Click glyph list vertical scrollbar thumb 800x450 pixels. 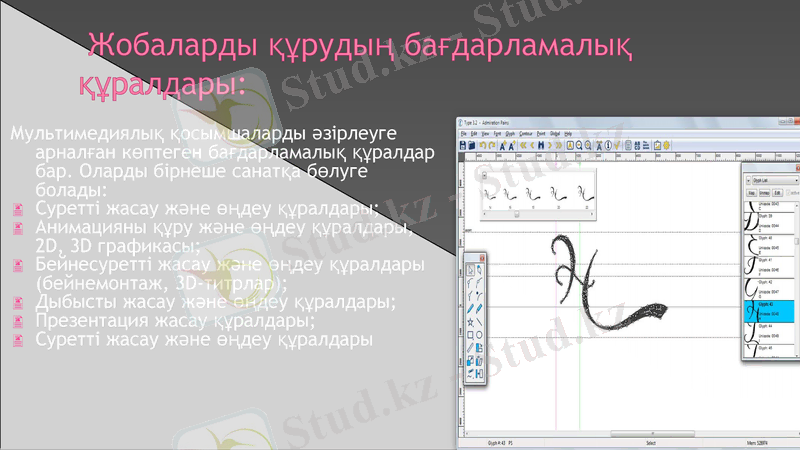point(797,241)
